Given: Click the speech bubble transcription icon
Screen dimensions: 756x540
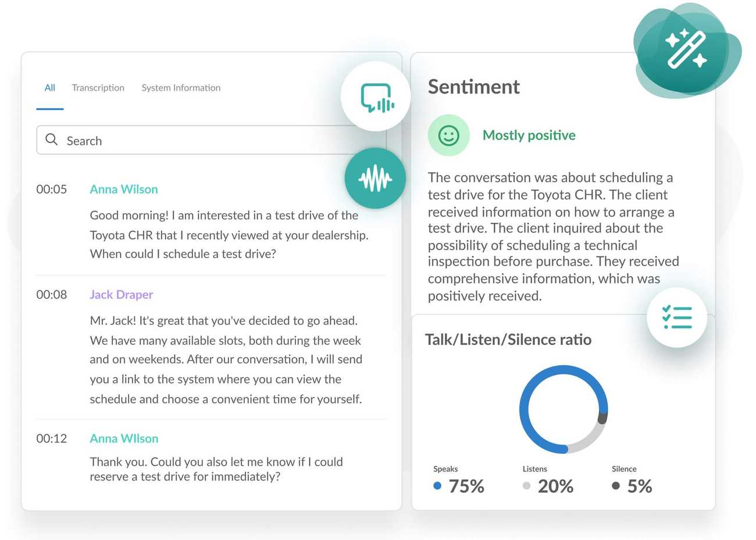Looking at the screenshot, I should click(x=376, y=96).
